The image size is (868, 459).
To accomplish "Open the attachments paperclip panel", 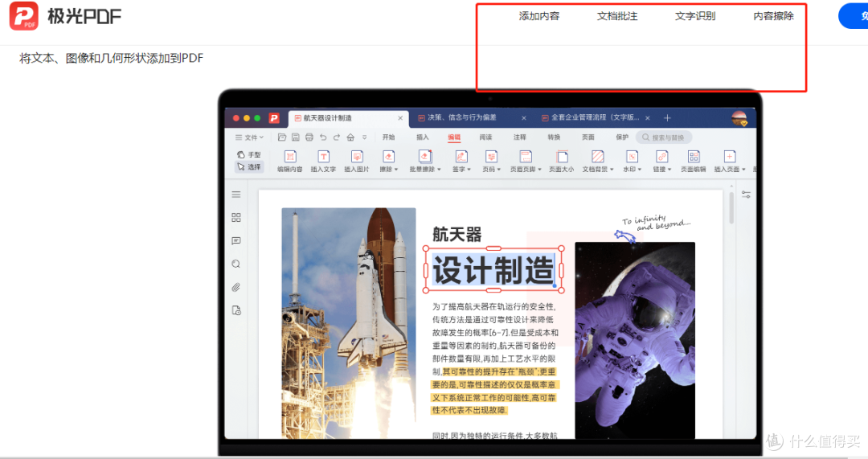I will 236,287.
